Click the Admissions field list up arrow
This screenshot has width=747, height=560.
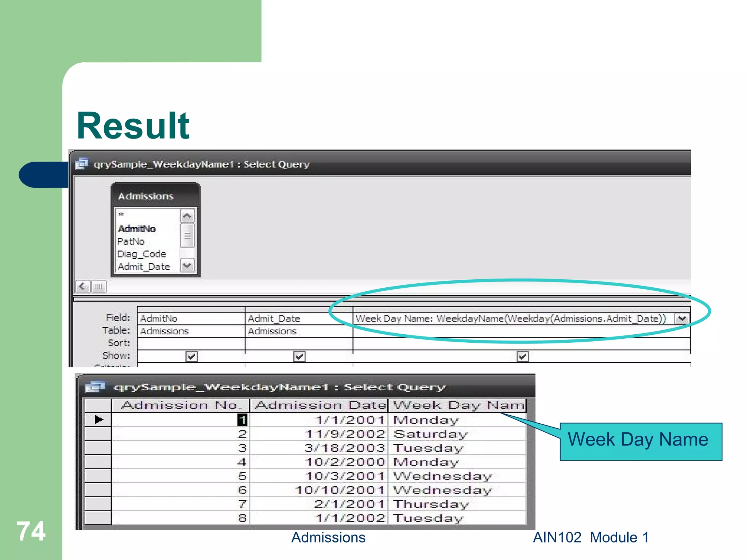187,216
